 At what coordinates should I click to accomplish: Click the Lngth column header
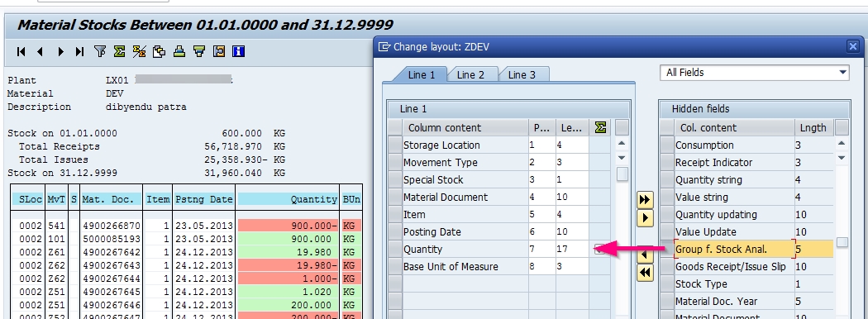coord(813,128)
